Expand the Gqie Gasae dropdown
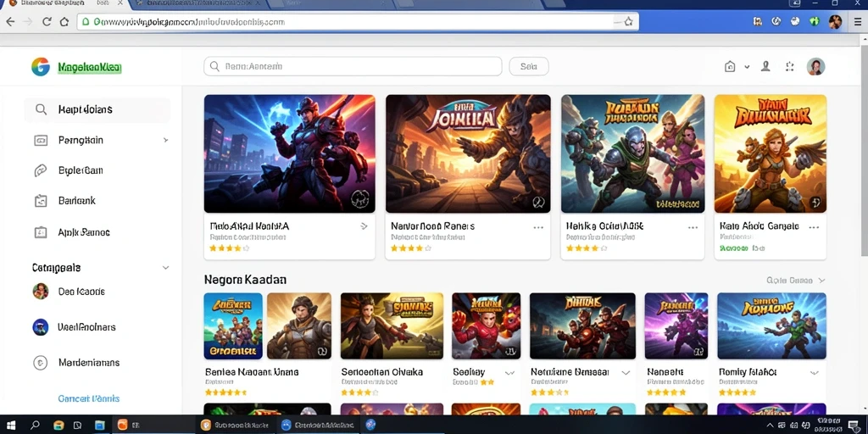Image resolution: width=868 pixels, height=434 pixels. tap(796, 280)
